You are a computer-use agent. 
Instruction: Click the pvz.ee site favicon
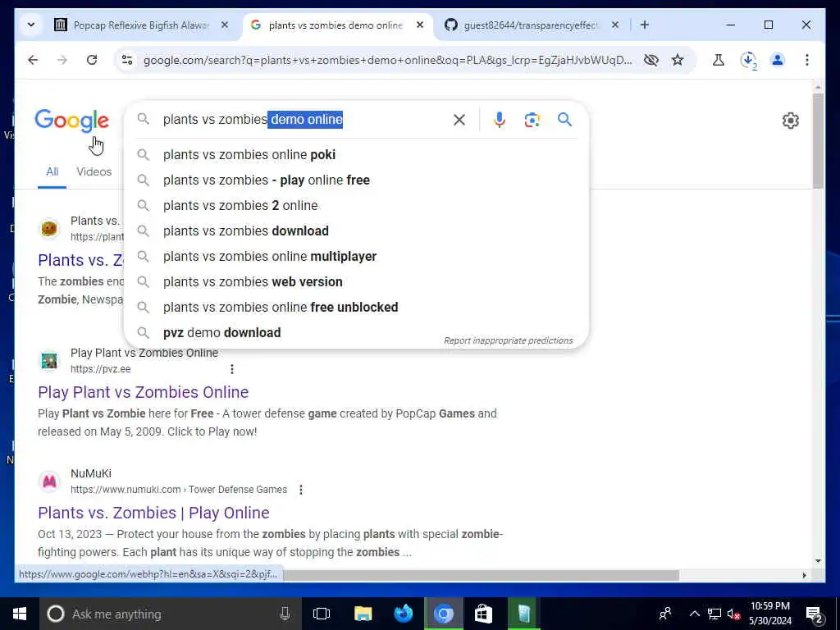tap(49, 361)
